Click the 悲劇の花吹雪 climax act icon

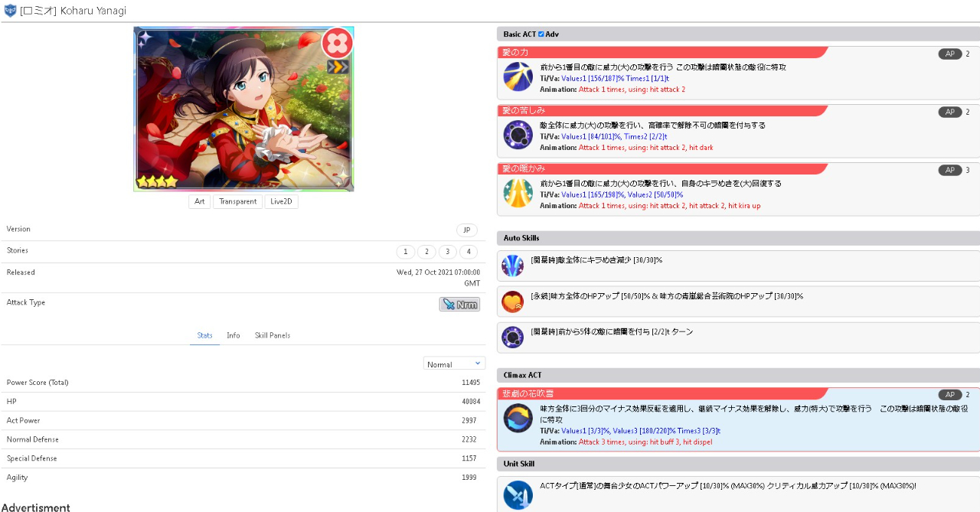[518, 419]
